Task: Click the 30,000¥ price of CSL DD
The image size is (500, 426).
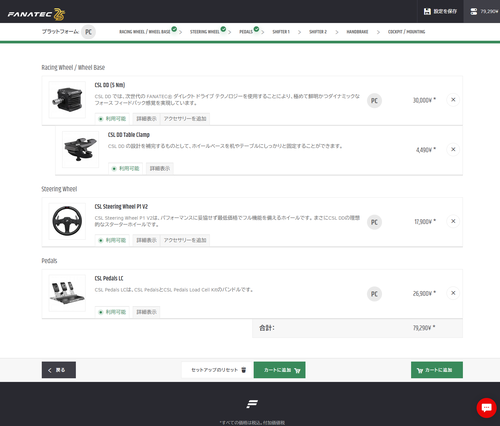Action: pos(424,100)
